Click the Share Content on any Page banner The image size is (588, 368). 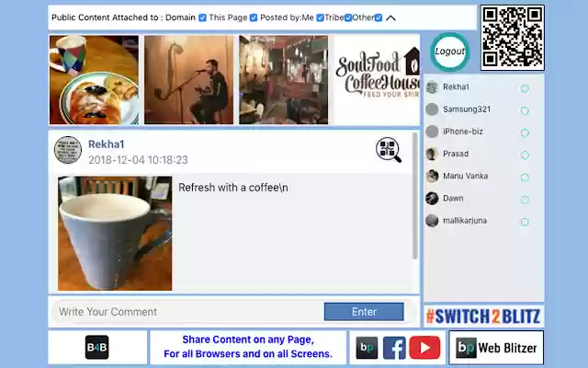(x=248, y=347)
